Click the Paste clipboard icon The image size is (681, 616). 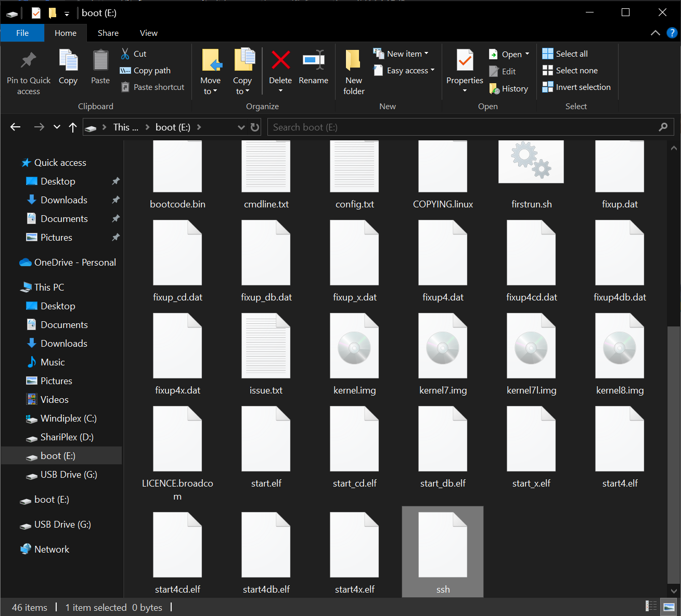pos(100,61)
